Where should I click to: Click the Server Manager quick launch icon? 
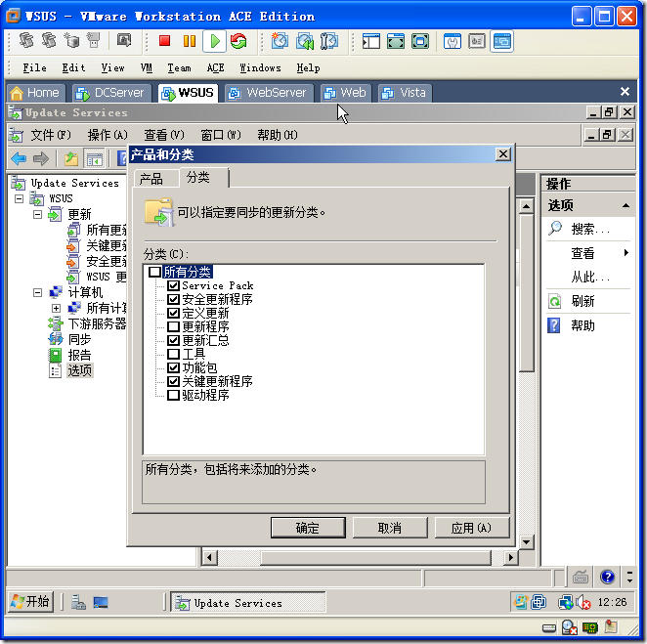point(78,603)
